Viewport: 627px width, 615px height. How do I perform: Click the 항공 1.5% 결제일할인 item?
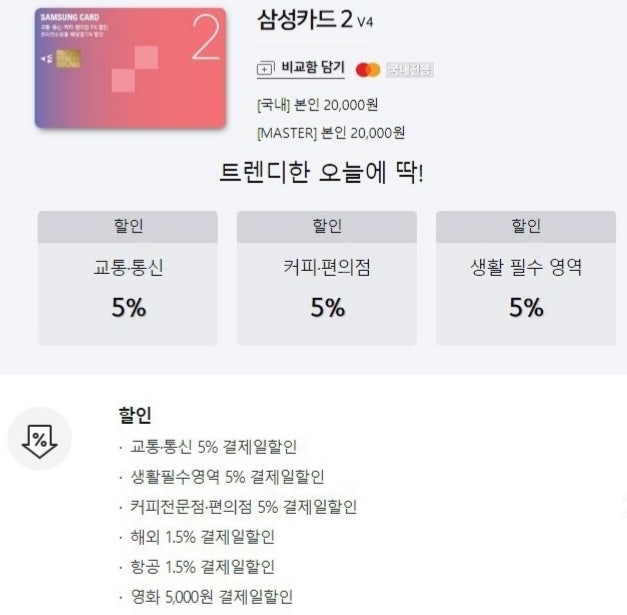202,567
